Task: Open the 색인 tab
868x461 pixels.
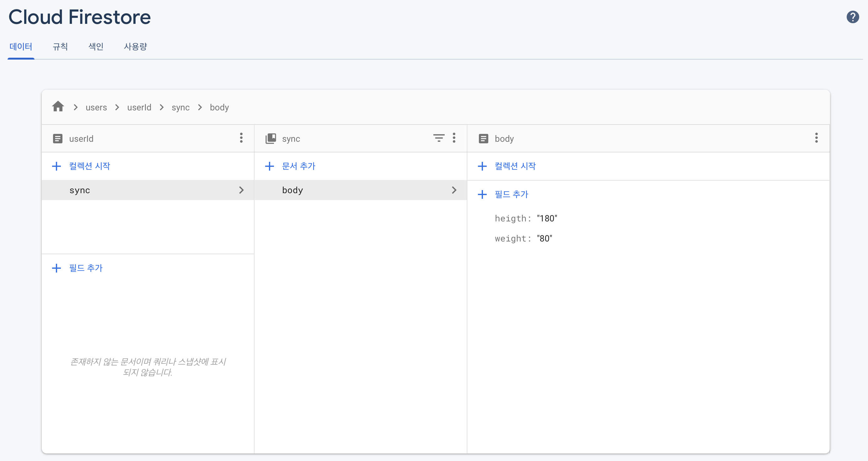Action: point(96,46)
